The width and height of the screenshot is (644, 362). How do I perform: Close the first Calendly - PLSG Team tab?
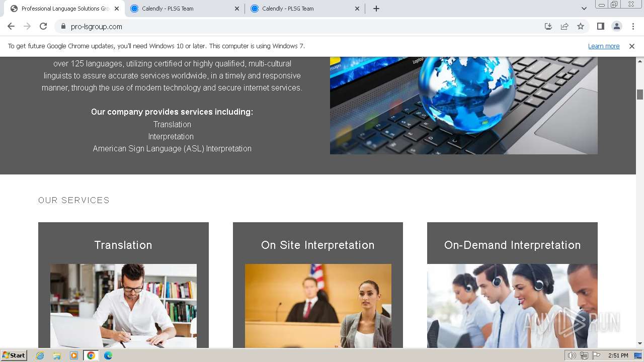coord(237,9)
